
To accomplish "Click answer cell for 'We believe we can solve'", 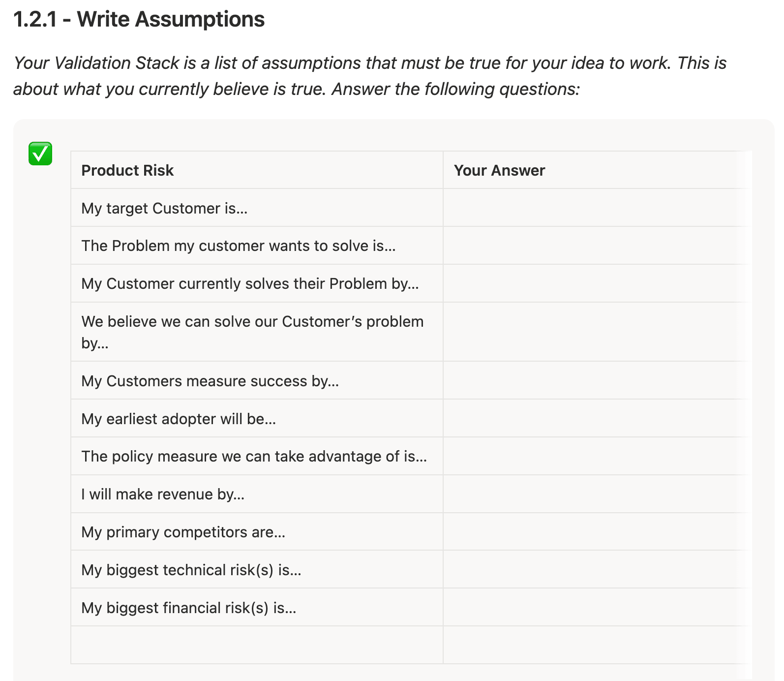I will 597,332.
